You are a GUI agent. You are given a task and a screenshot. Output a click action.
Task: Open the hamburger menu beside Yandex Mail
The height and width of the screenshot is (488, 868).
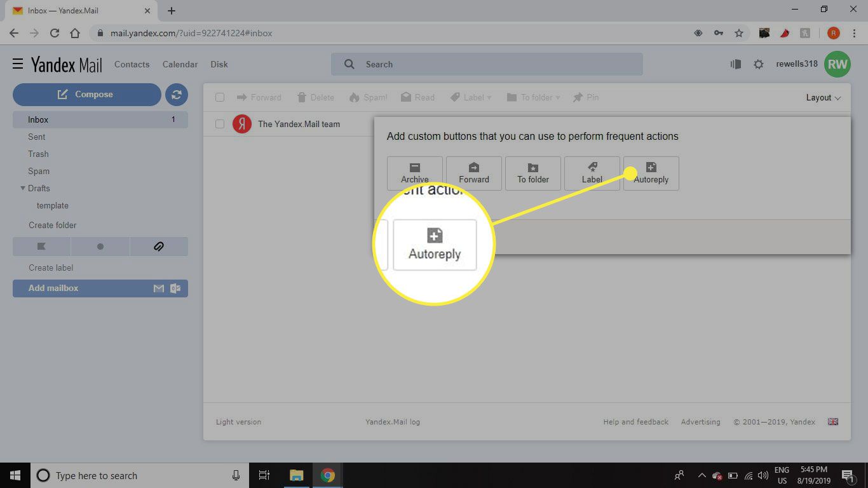18,64
